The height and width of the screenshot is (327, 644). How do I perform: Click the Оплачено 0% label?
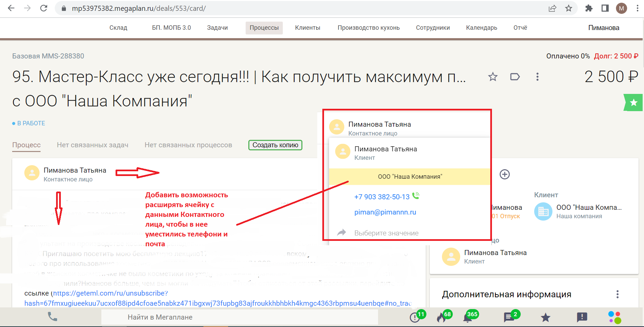568,56
